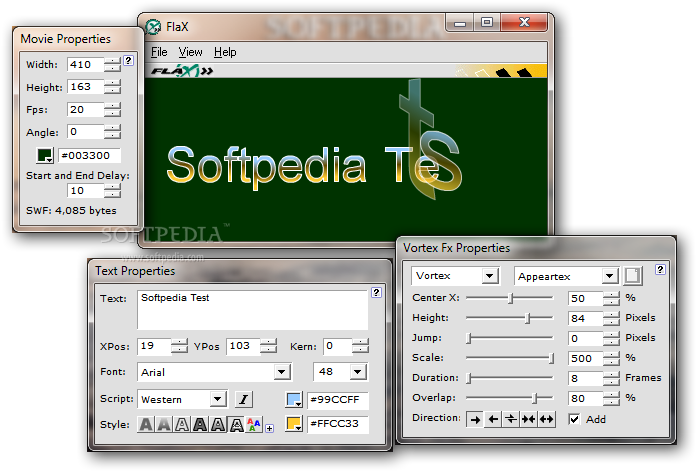The width and height of the screenshot is (697, 472).
Task: Click the Fps spinner arrows
Action: 112,109
